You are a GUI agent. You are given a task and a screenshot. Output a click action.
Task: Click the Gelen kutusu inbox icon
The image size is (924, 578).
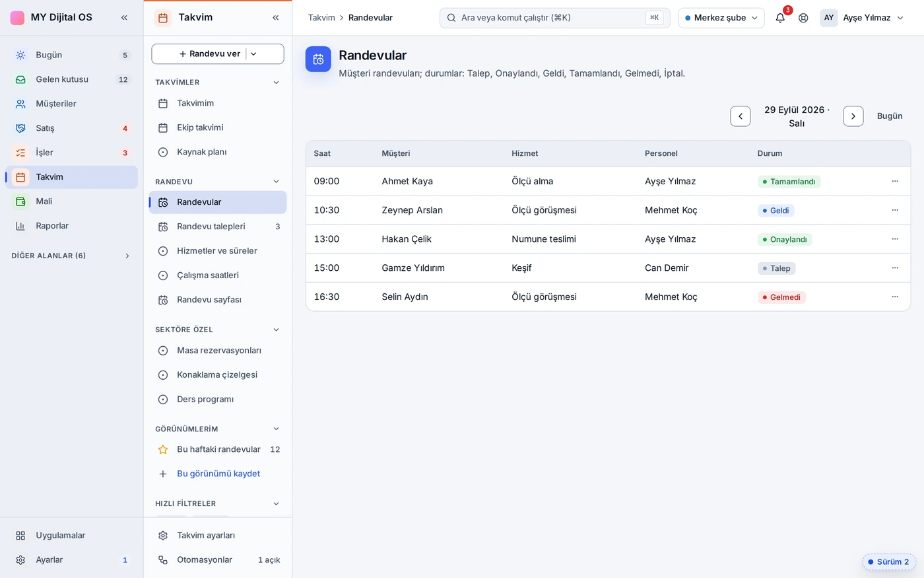pos(20,79)
